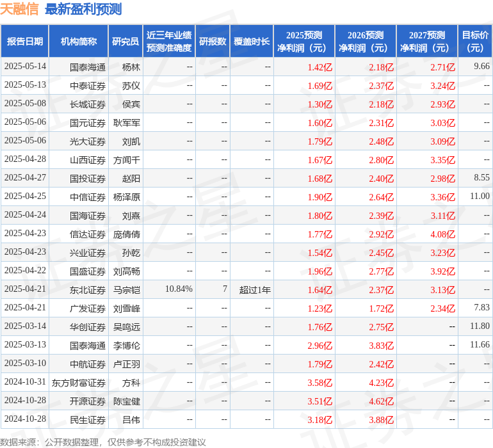This screenshot has height=448, width=493.
Task: Click researcher 李博伦
Action: [127, 346]
